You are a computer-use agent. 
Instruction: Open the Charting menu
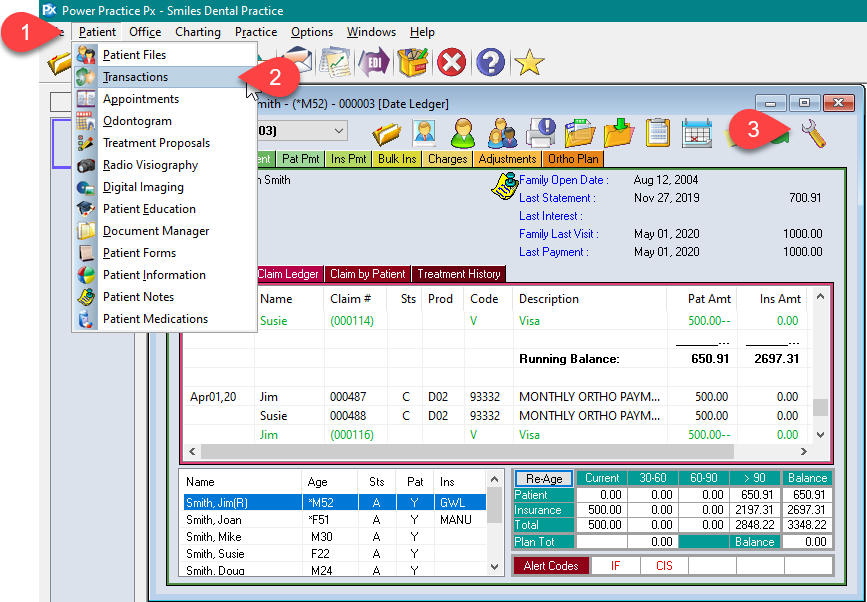click(198, 32)
